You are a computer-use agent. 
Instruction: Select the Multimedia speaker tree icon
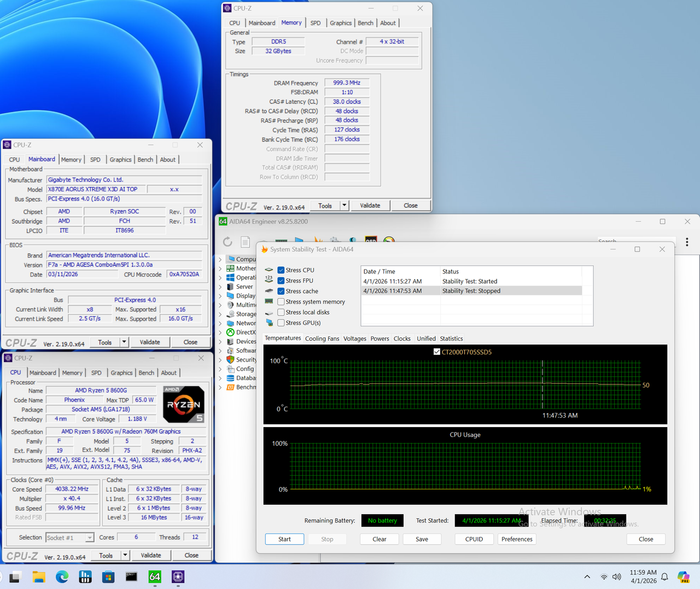(x=230, y=305)
